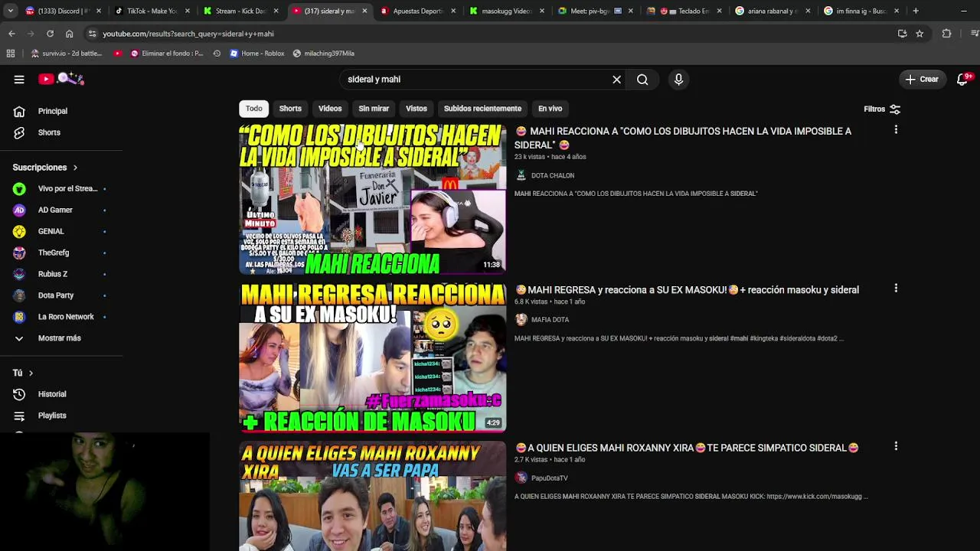Viewport: 980px width, 551px height.
Task: Click browser back arrow
Action: pyautogui.click(x=11, y=34)
